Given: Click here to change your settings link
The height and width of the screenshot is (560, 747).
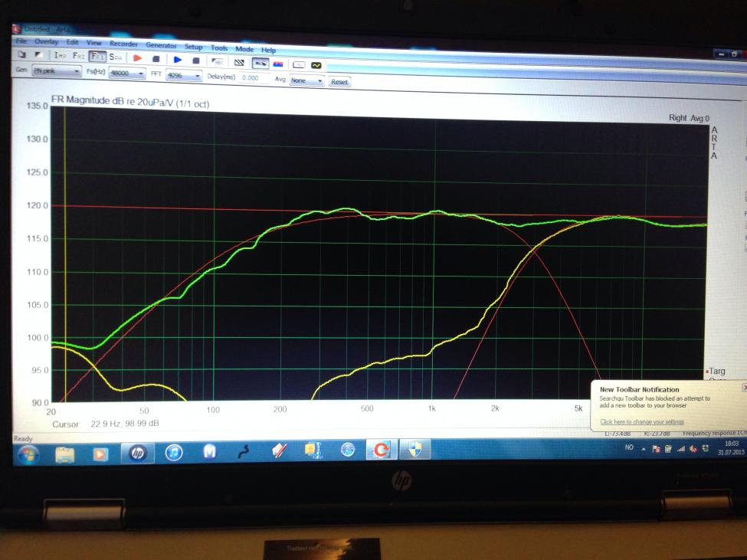Looking at the screenshot, I should 642,422.
